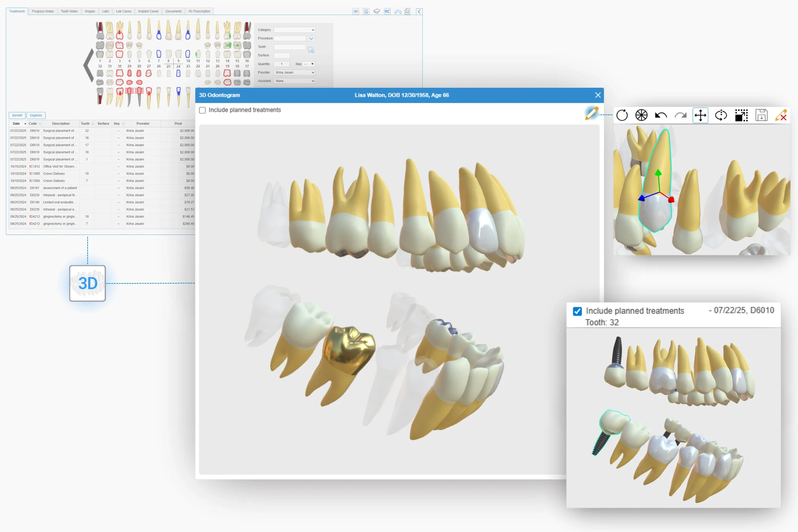This screenshot has height=532, width=798.
Task: Open the Provider dropdown showing Krina Jasani
Action: [x=294, y=72]
